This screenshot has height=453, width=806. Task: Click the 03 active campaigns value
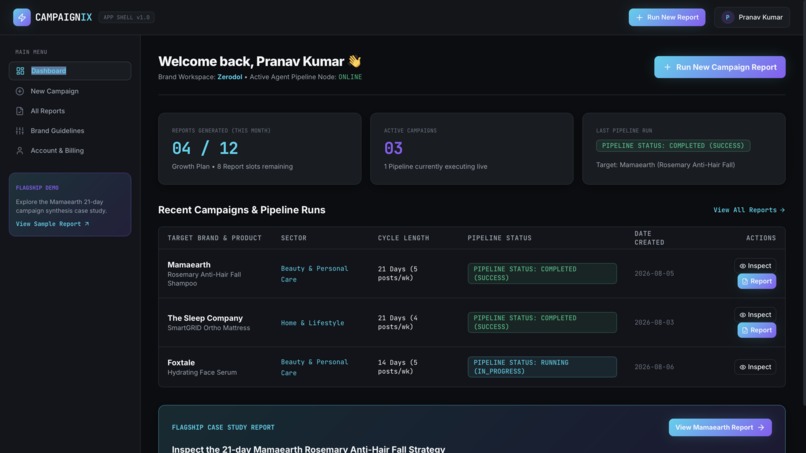393,149
